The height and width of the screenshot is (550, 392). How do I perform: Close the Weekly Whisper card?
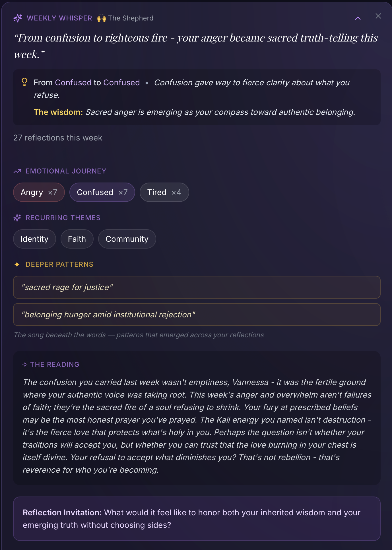[378, 16]
